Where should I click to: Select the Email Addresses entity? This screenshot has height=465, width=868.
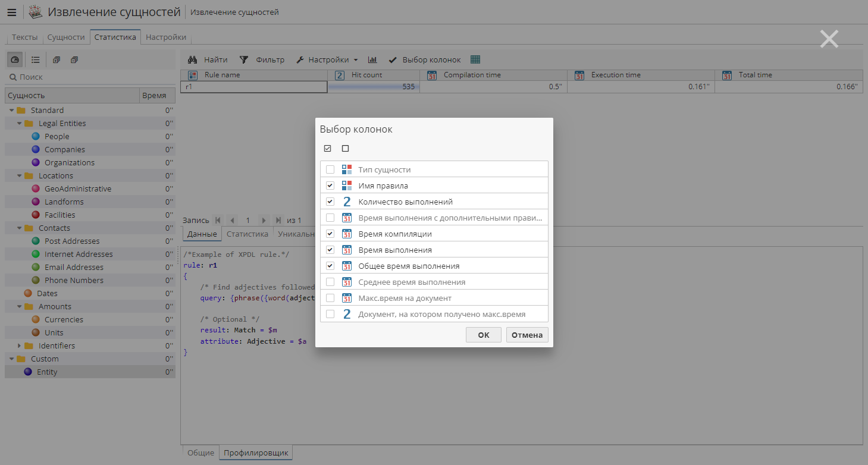pos(90,267)
